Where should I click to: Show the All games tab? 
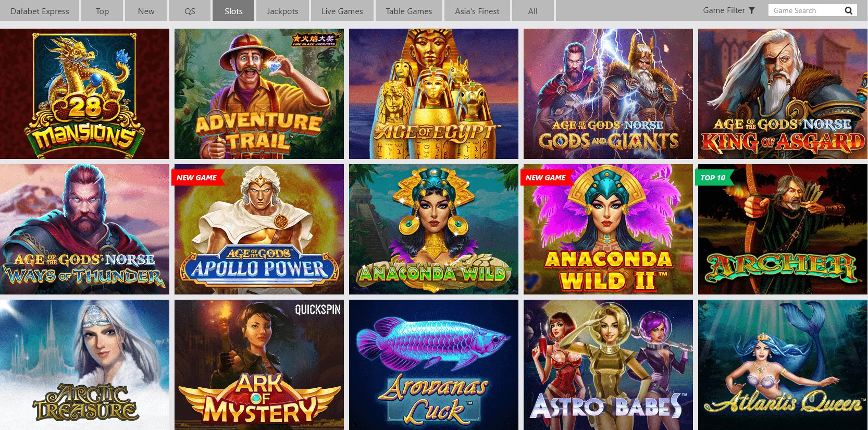[533, 11]
